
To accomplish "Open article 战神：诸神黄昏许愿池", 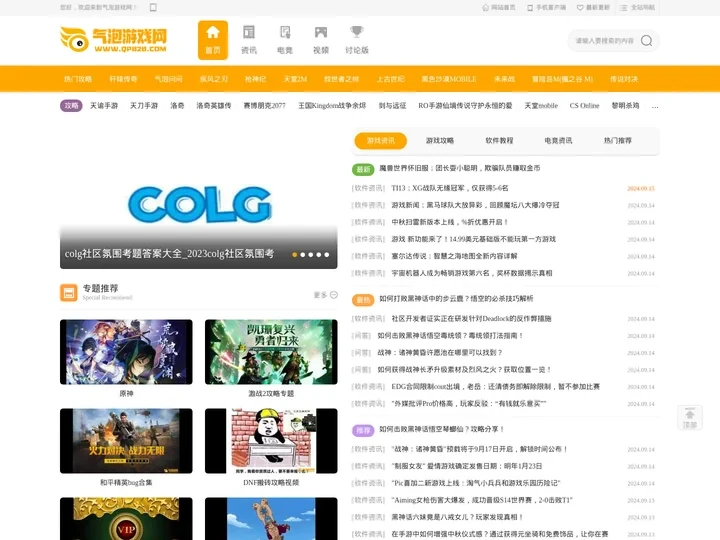I will click(x=439, y=353).
